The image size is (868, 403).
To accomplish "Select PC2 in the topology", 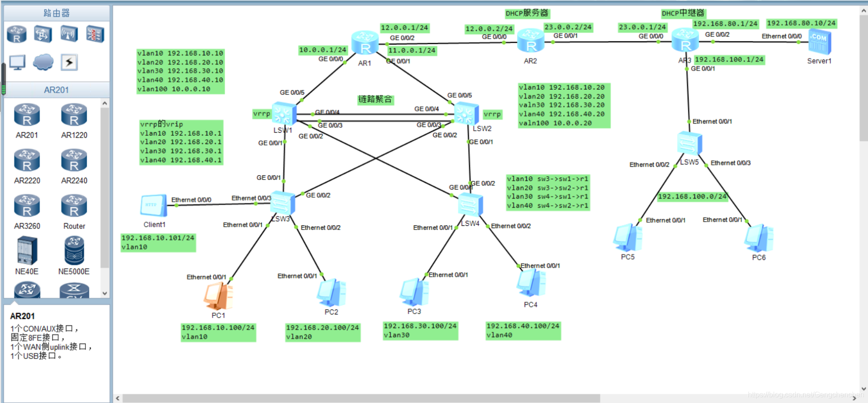I will pyautogui.click(x=331, y=293).
